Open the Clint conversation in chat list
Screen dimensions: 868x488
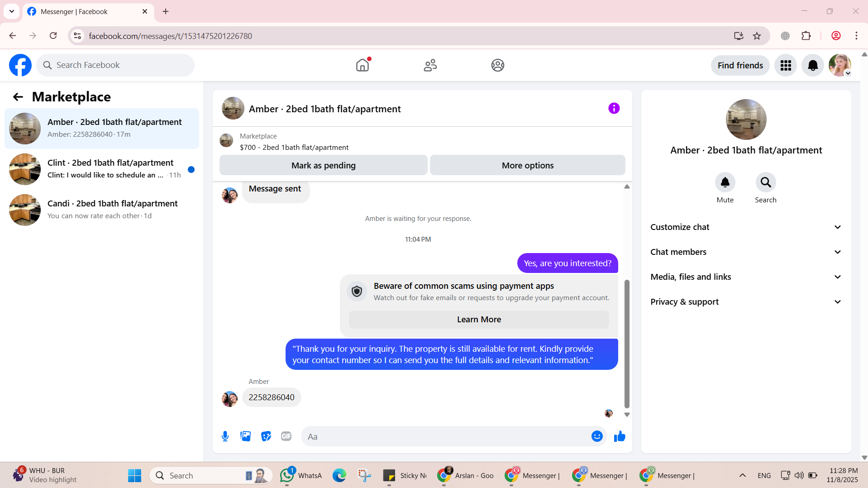(x=102, y=169)
